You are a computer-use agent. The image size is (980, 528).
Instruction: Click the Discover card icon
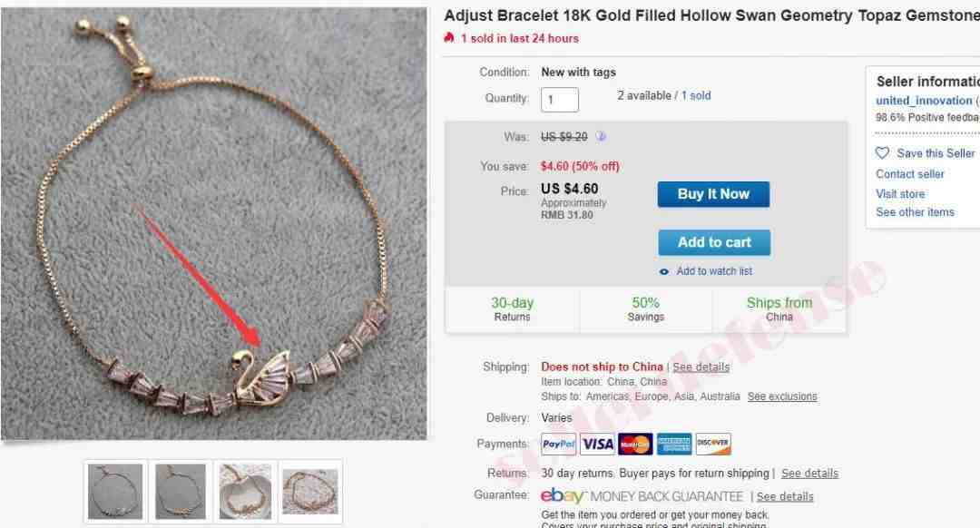point(713,445)
